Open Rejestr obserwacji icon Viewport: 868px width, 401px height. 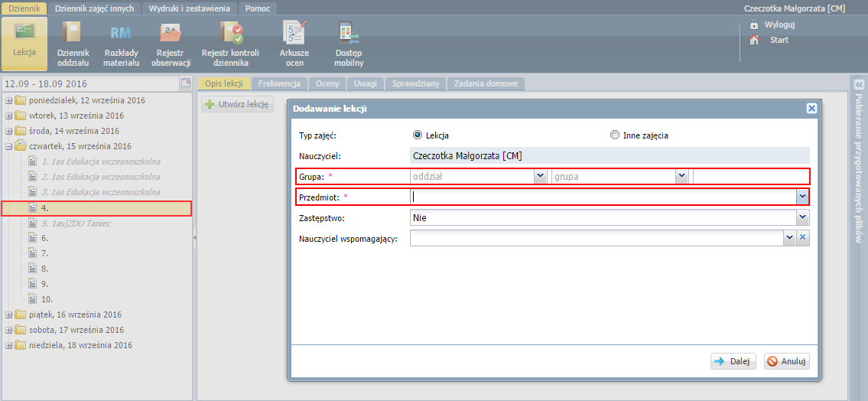[170, 32]
